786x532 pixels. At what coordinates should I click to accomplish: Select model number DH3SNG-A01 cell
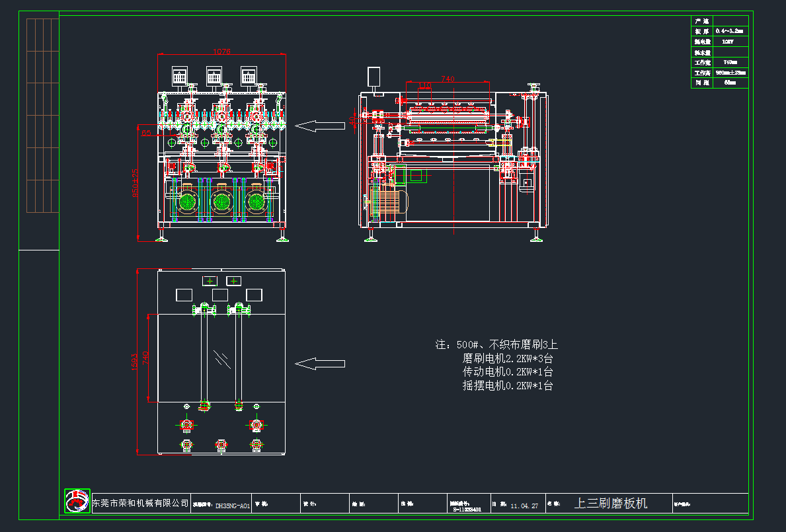(231, 504)
